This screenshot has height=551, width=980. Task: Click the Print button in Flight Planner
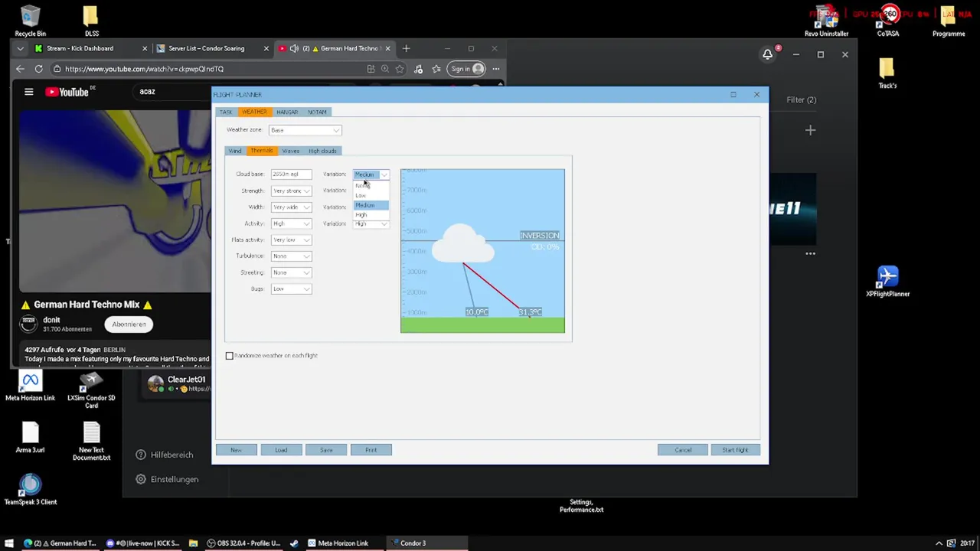tap(371, 450)
